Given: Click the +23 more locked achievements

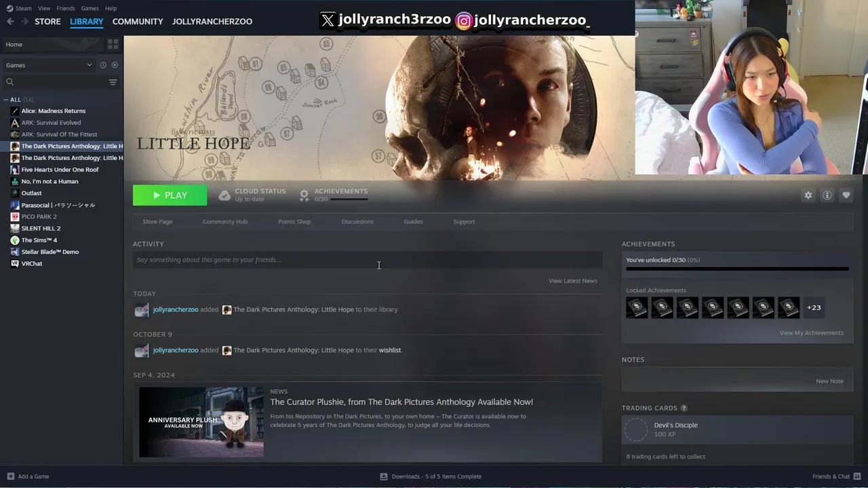Looking at the screenshot, I should pyautogui.click(x=814, y=308).
